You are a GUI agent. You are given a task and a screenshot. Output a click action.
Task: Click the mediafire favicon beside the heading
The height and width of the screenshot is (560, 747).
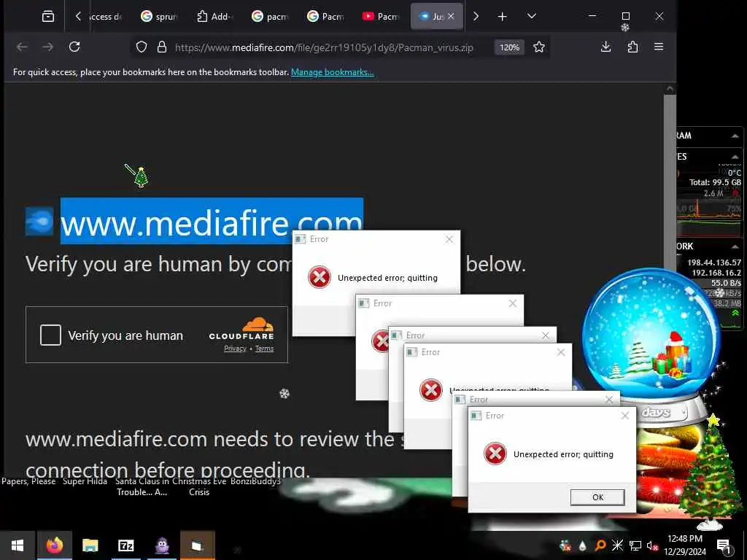coord(39,222)
